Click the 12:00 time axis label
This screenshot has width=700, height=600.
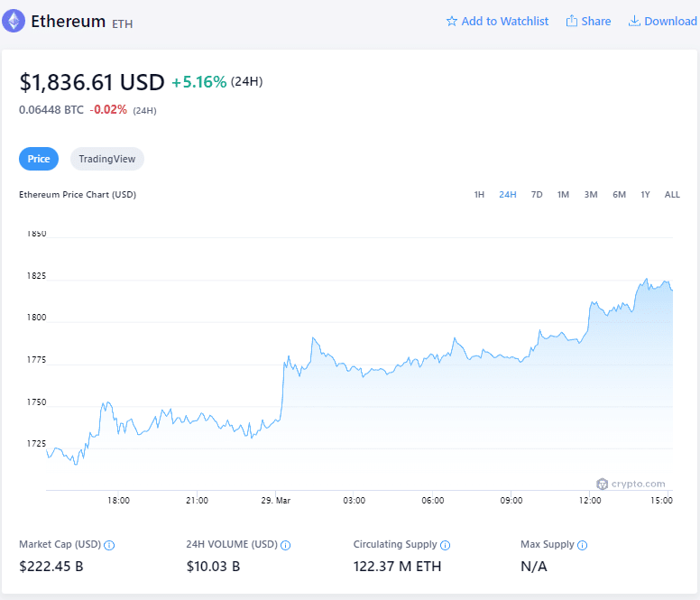point(590,501)
